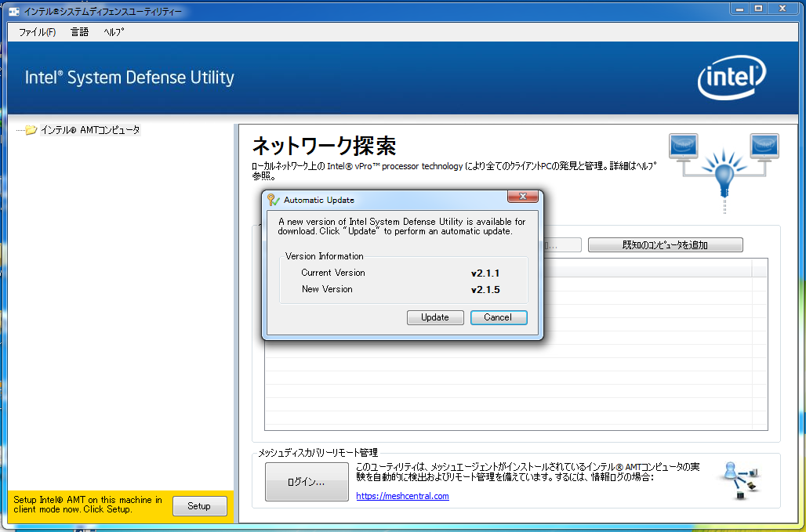
Task: Maximize the System Defense Utility window
Action: tap(758, 9)
